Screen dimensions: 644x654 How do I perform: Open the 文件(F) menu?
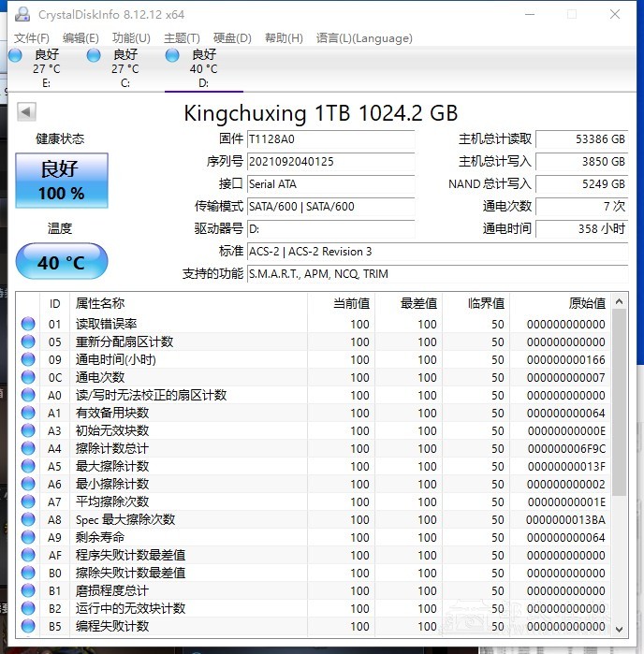tap(32, 38)
